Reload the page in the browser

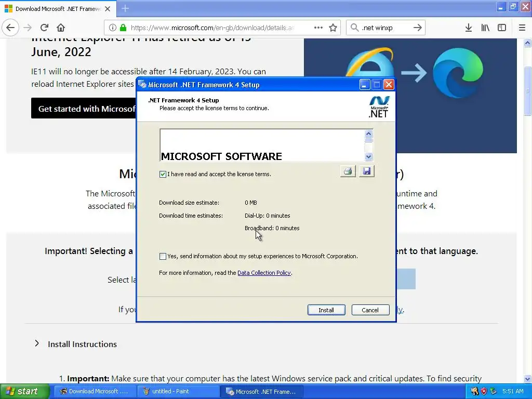(x=44, y=28)
